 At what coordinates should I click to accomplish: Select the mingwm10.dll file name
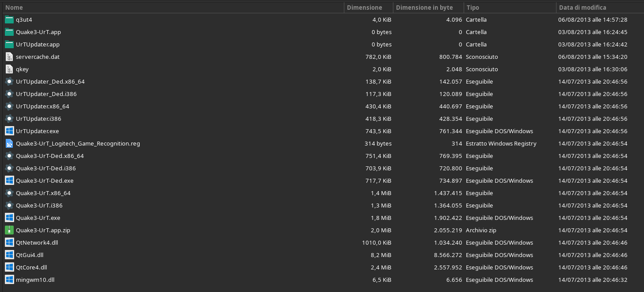[35, 280]
